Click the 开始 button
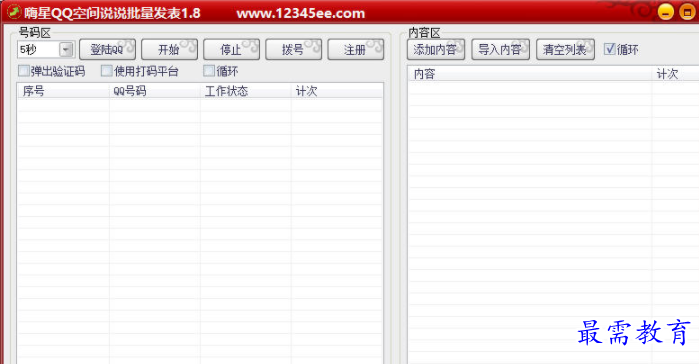Image resolution: width=699 pixels, height=364 pixels. click(x=169, y=49)
